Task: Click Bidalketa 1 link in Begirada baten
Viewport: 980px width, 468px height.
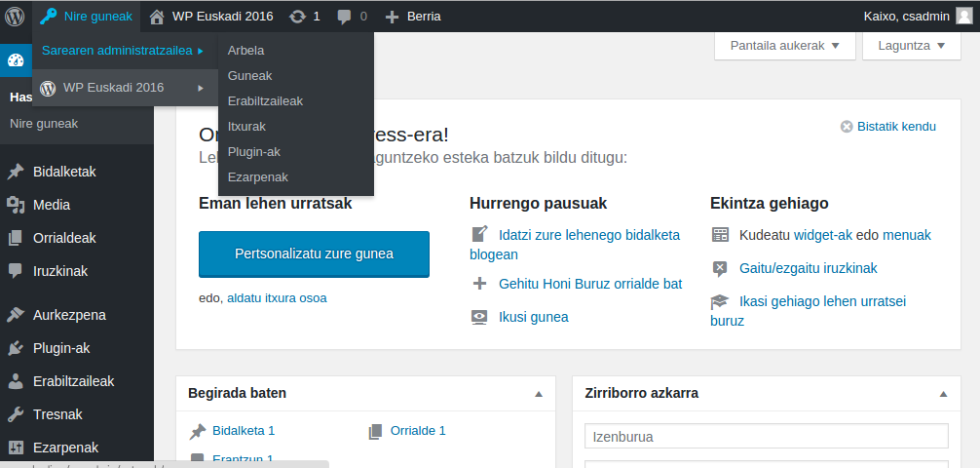Action: click(244, 430)
